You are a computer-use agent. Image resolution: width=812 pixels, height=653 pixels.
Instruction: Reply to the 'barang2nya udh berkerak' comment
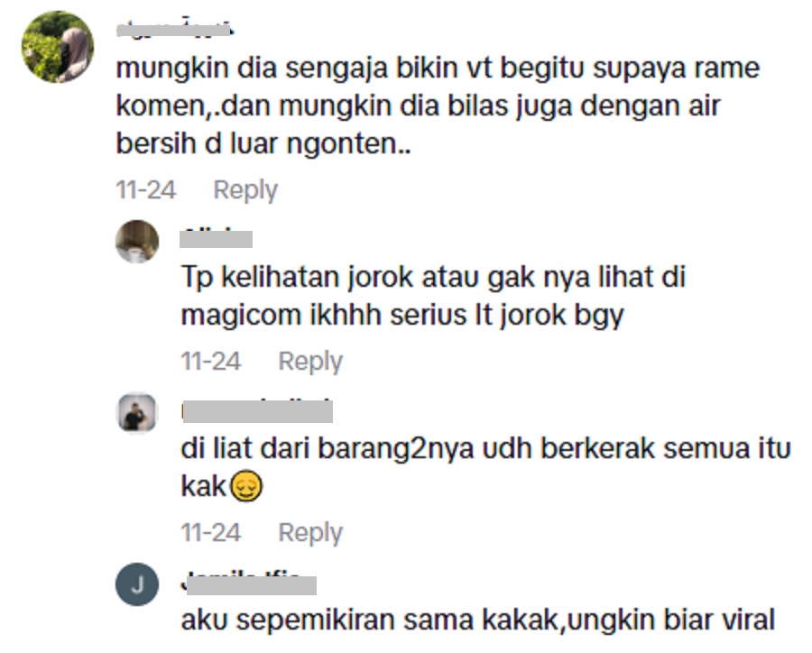(310, 533)
